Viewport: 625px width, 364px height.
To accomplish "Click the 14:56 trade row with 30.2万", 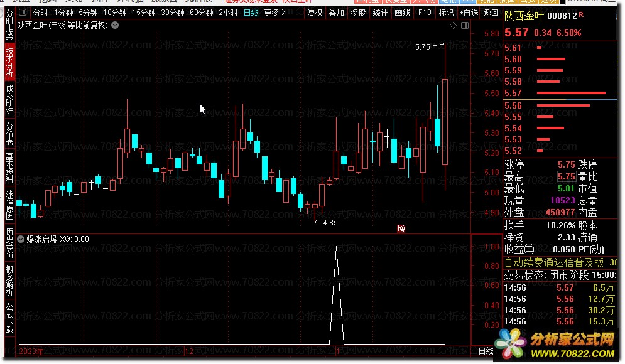I will click(560, 310).
